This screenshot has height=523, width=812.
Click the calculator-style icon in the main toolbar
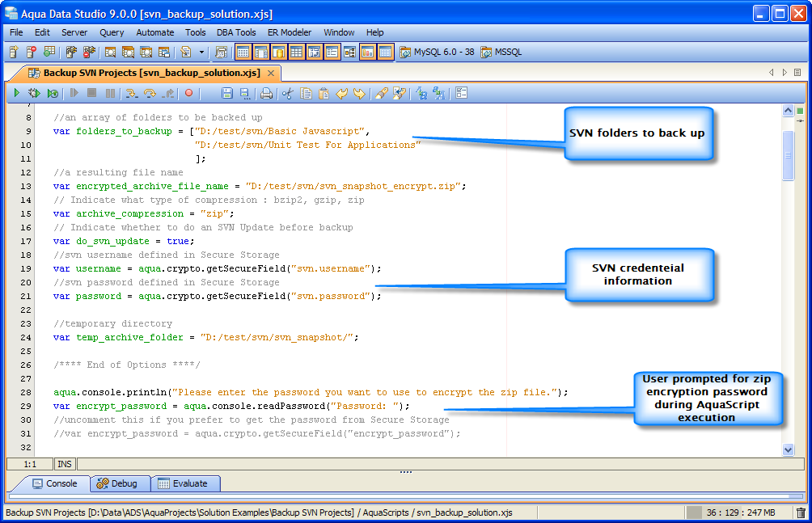[221, 52]
